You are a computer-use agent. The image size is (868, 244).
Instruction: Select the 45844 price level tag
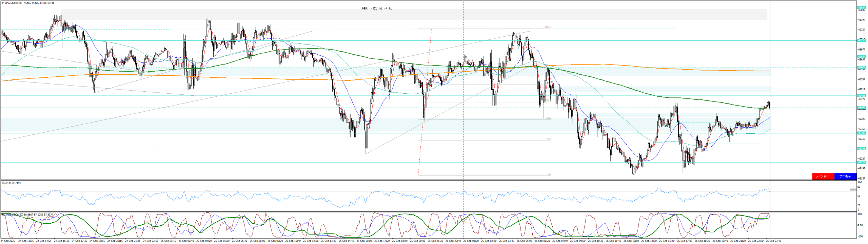click(862, 7)
